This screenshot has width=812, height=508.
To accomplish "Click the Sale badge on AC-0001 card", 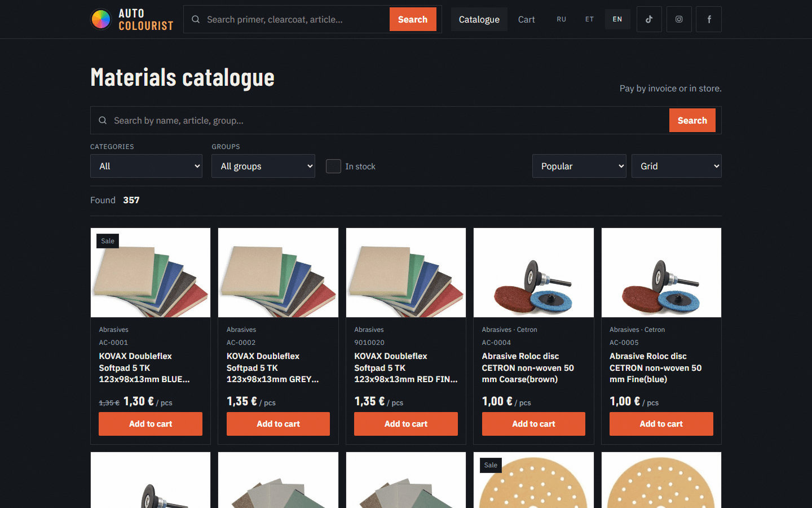I will point(108,241).
